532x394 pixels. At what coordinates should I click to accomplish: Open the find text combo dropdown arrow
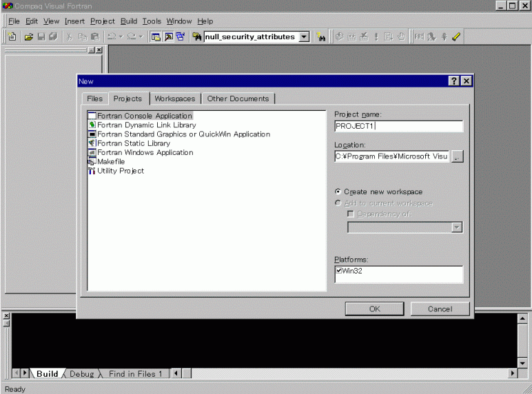click(x=305, y=37)
